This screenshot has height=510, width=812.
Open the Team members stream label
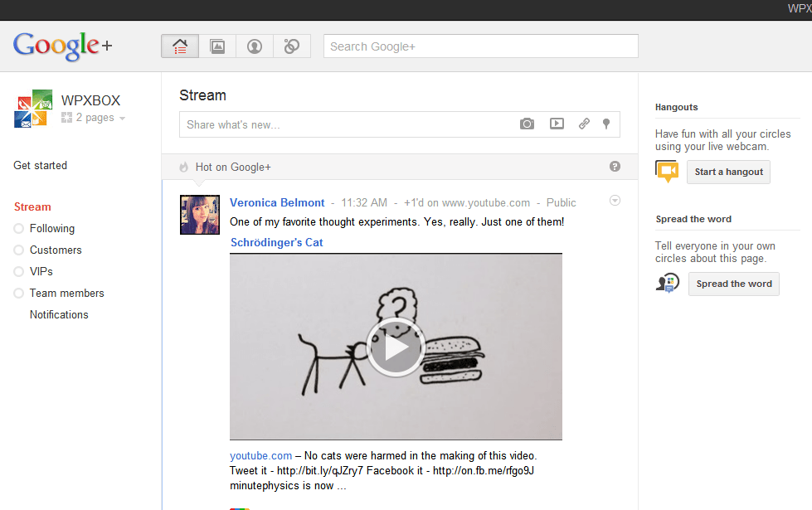(x=67, y=293)
